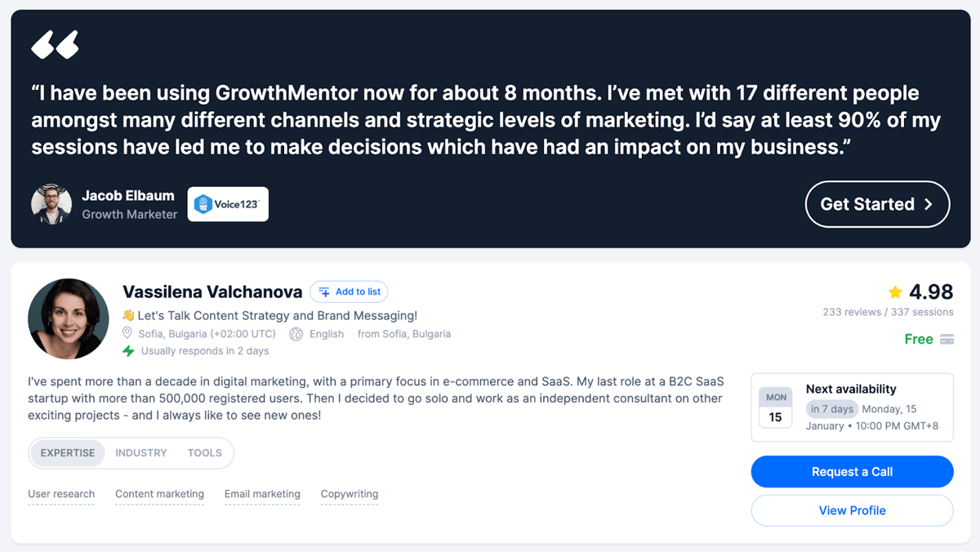Click the View Profile button
Image resolution: width=980 pixels, height=552 pixels.
click(x=853, y=510)
